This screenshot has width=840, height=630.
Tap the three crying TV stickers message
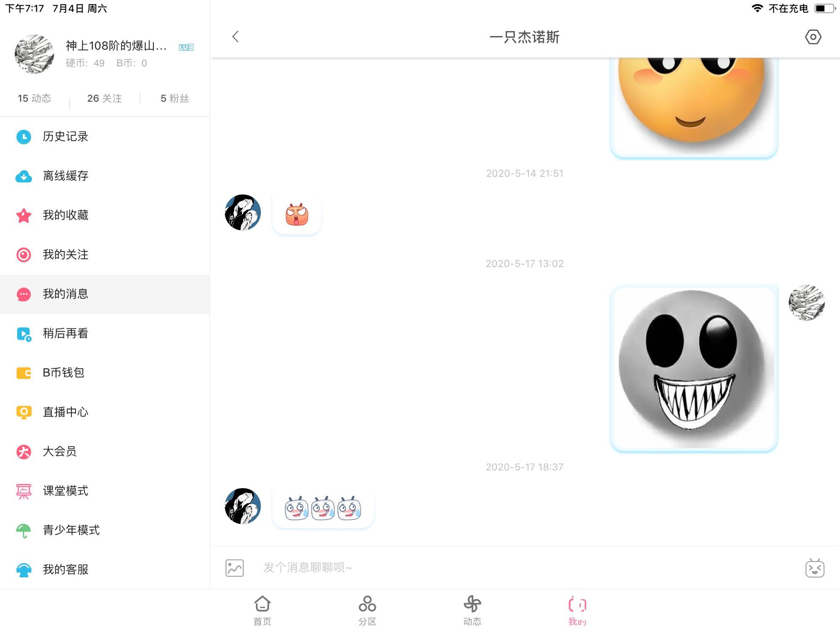point(323,508)
